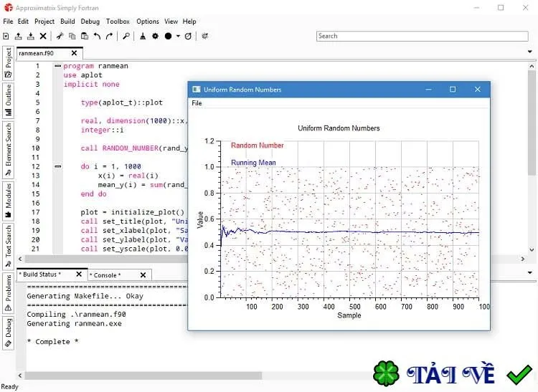
Task: Click the save file download-arrow icon
Action: (x=31, y=36)
